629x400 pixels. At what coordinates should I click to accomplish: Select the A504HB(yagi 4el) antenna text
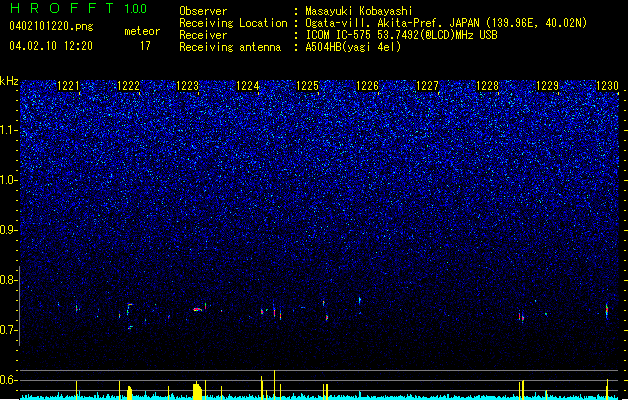(353, 47)
